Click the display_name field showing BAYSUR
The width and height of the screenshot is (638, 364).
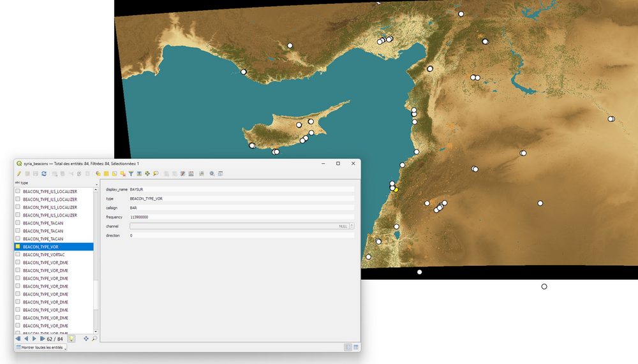tap(242, 189)
